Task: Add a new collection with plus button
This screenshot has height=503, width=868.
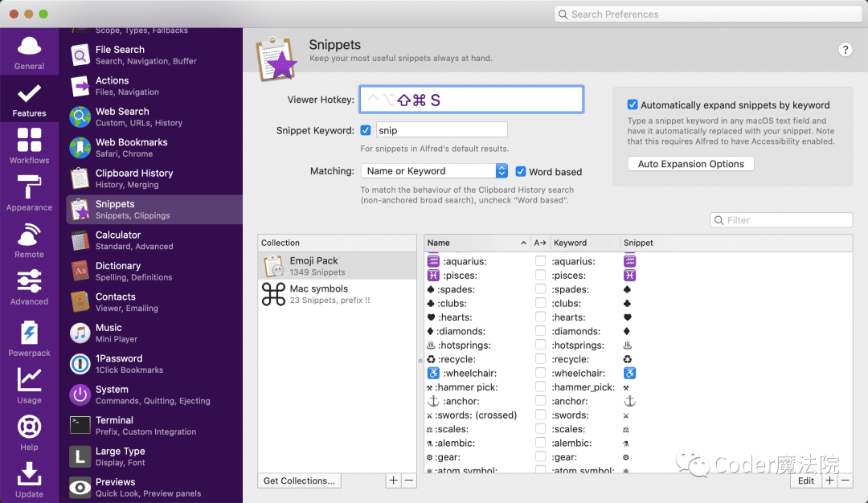Action: tap(393, 481)
